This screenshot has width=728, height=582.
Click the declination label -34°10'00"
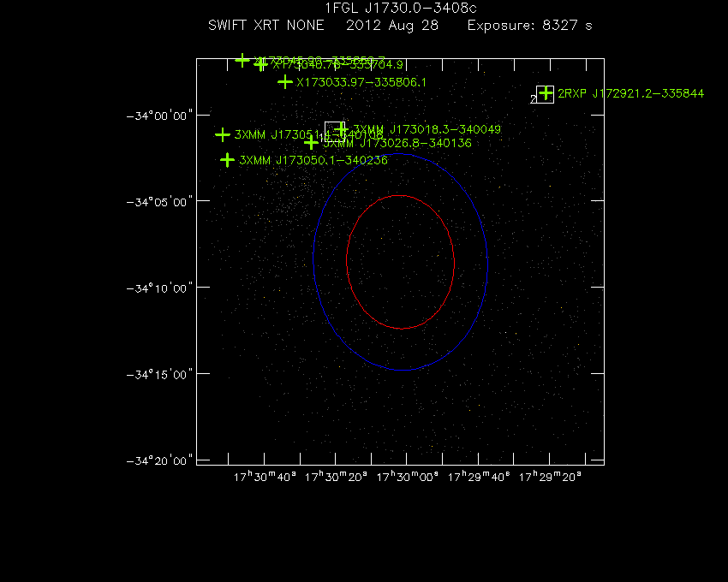159,288
